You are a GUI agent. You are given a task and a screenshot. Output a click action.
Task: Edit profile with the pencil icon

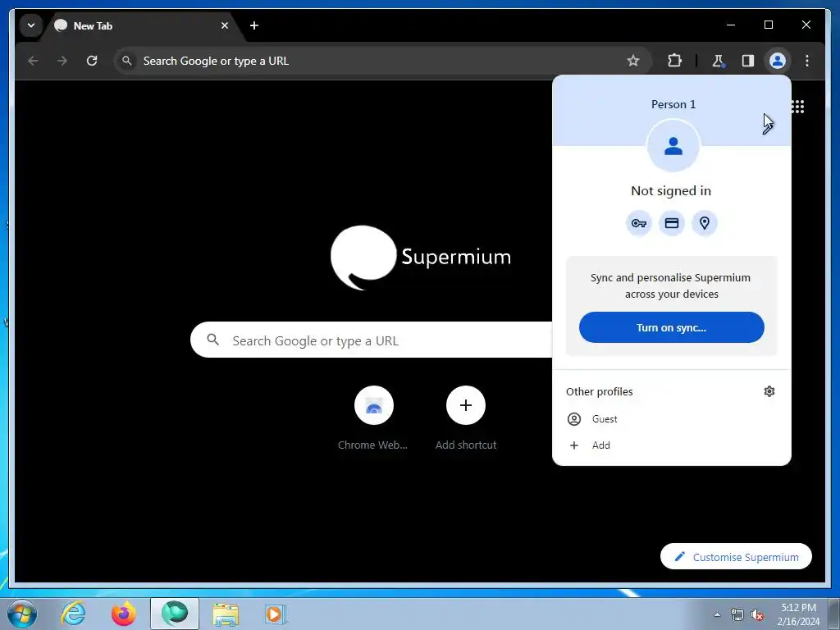769,126
